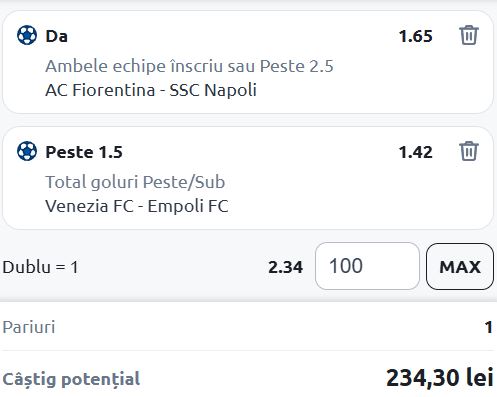Select the 1.65 odds value
Screen dimensions: 497x397
416,36
